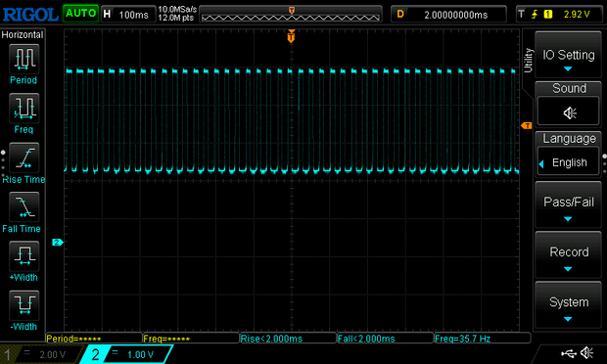Select the Period measurement icon
The image size is (607, 364).
24,59
